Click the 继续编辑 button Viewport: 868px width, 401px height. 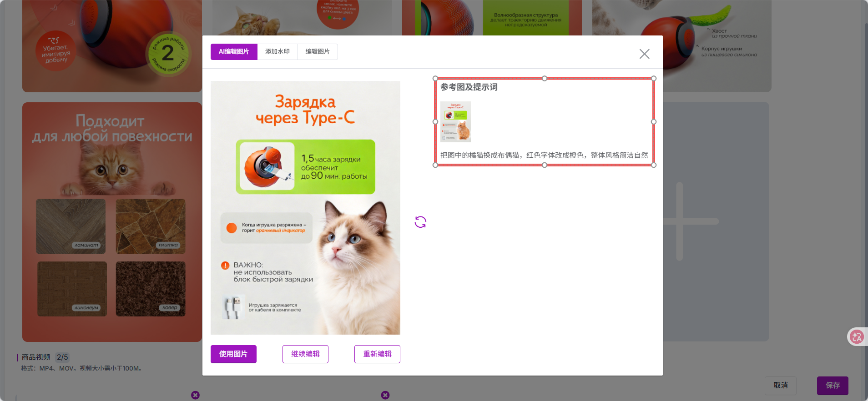(305, 354)
